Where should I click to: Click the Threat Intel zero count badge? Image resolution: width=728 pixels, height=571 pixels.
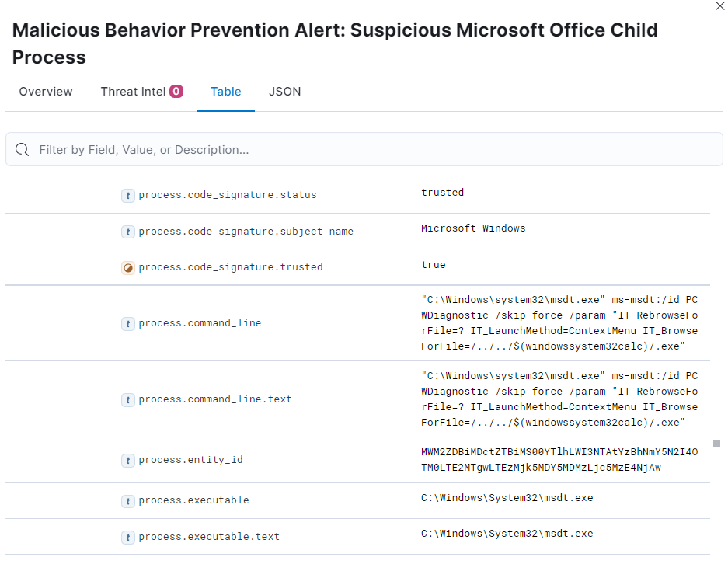pyautogui.click(x=176, y=91)
